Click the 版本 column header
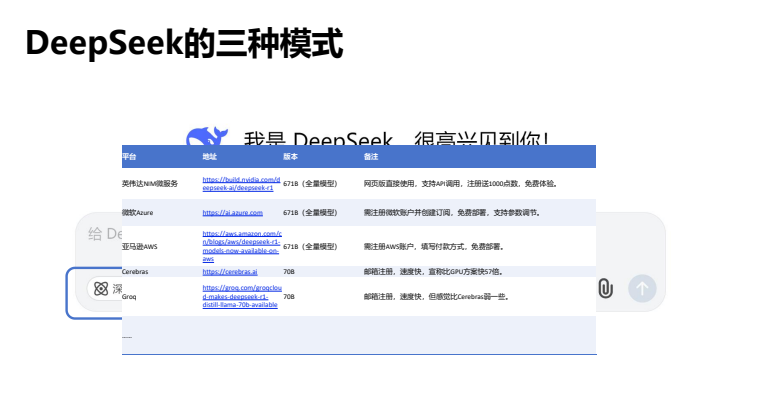Image resolution: width=757 pixels, height=419 pixels. (290, 156)
